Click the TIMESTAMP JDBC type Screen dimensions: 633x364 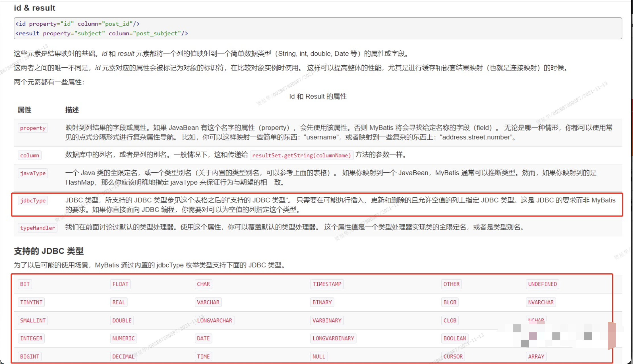326,284
